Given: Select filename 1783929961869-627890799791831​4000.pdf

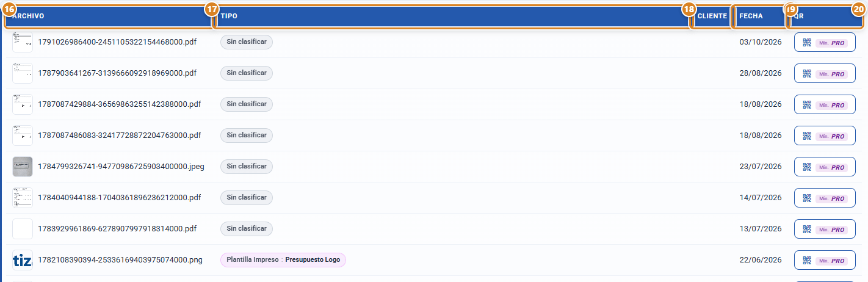Looking at the screenshot, I should (117, 229).
